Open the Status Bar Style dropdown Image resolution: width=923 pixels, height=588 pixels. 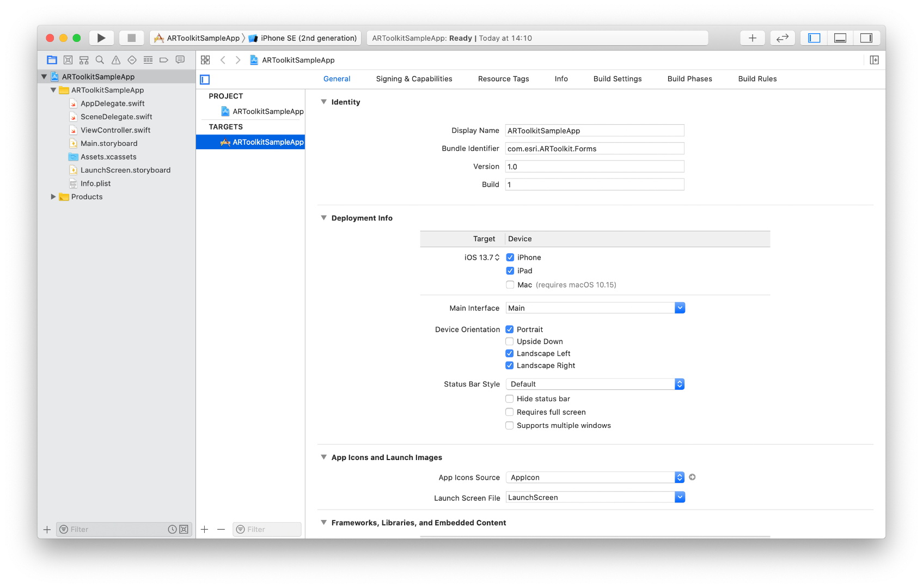595,384
